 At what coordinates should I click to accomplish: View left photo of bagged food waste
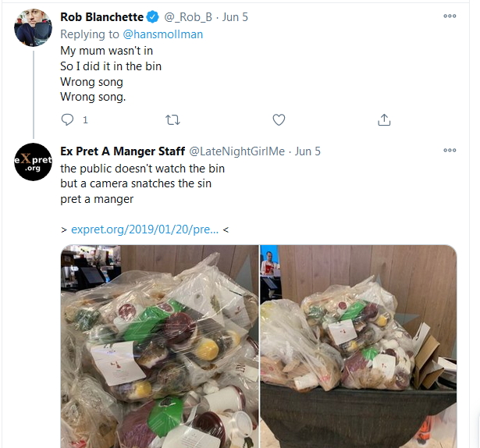[x=159, y=346]
